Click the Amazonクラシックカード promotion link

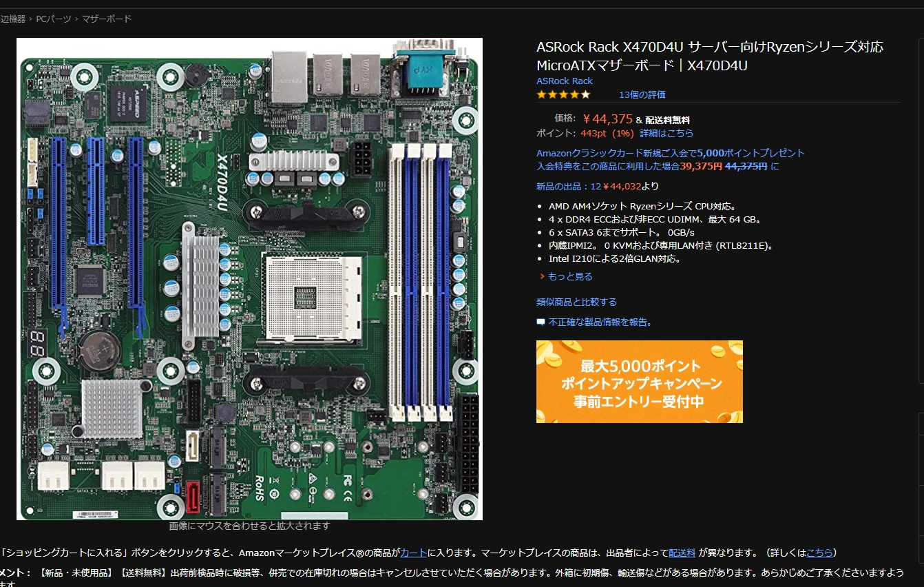click(670, 153)
